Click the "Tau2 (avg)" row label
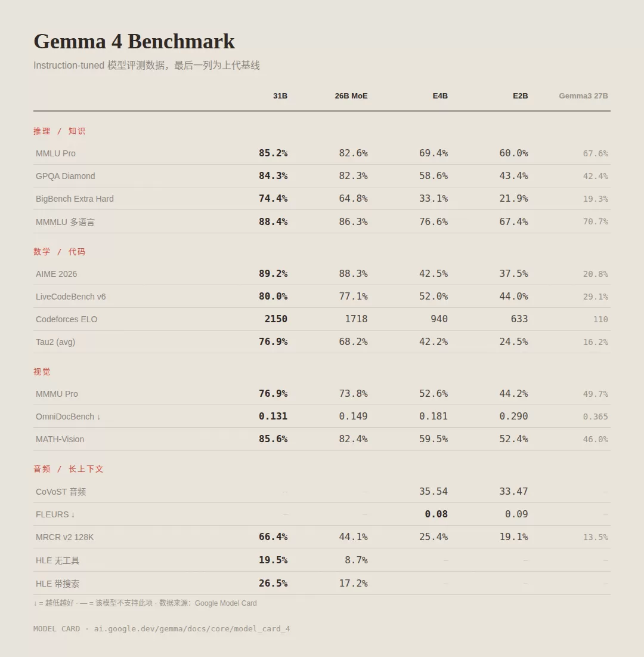This screenshot has width=644, height=657. [55, 342]
